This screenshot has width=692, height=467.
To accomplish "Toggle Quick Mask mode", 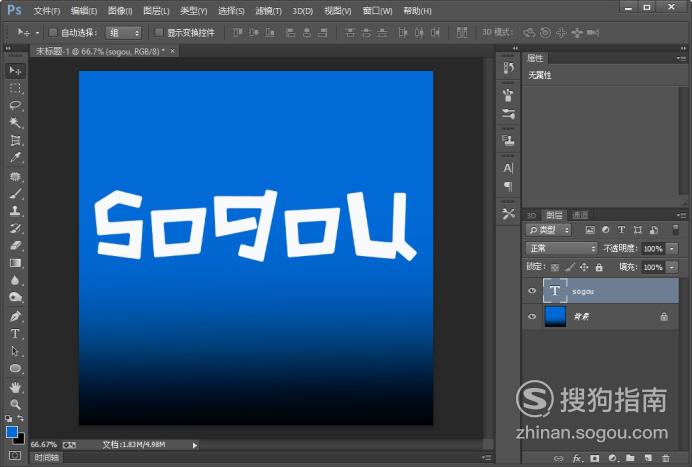I will coord(15,455).
